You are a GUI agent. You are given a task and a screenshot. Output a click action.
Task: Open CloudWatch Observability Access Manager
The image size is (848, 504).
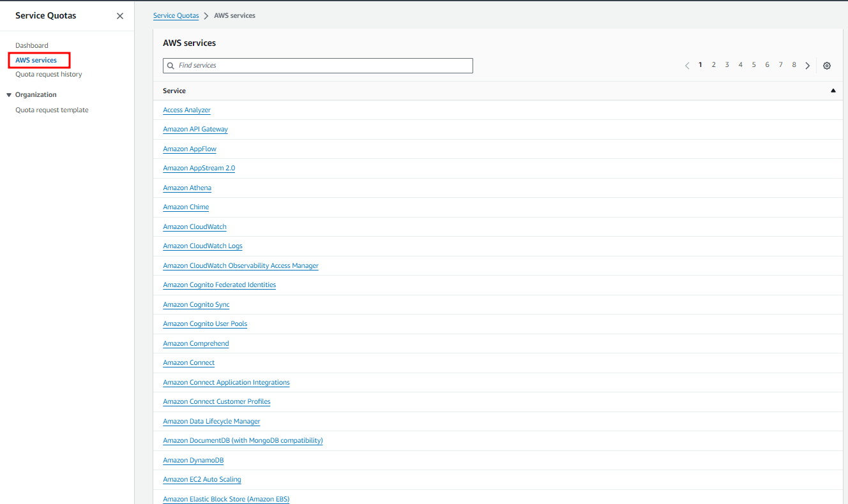tap(241, 265)
